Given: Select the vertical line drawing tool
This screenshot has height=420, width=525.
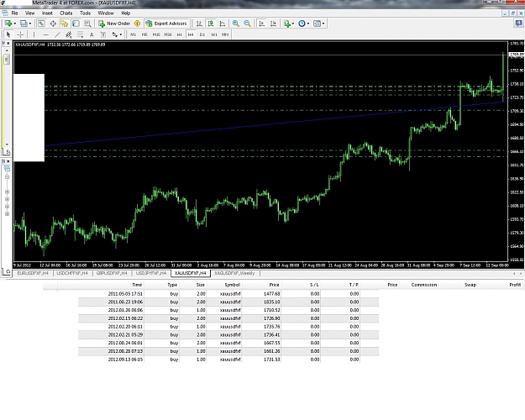Looking at the screenshot, I should (x=34, y=34).
